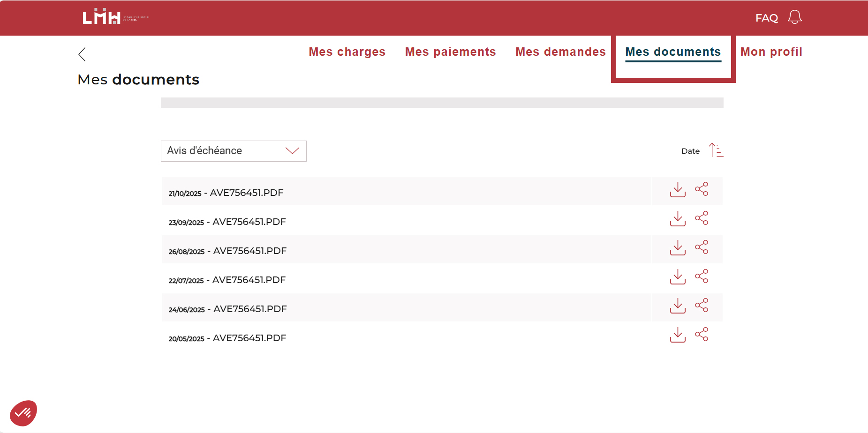Download the 21/10/2025 avis d'échéance PDF
The width and height of the screenshot is (868, 433).
click(677, 190)
